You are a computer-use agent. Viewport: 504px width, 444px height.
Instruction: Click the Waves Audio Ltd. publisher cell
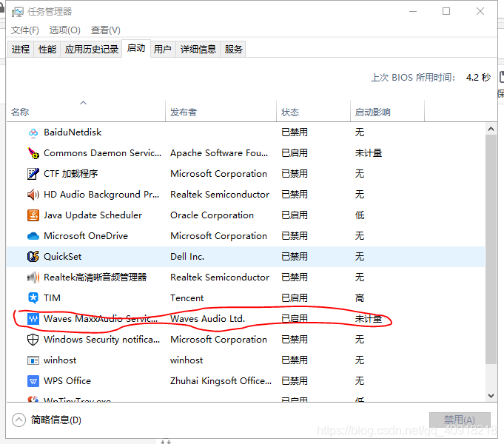[x=208, y=319]
